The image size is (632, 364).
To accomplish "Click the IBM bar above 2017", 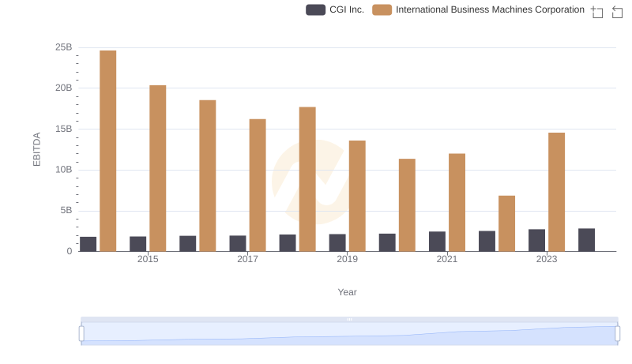I will point(258,186).
